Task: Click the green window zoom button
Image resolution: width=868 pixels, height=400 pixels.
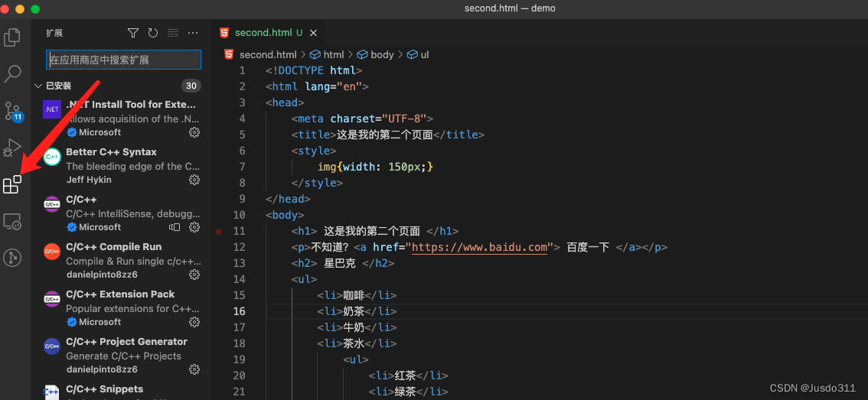Action: 35,9
